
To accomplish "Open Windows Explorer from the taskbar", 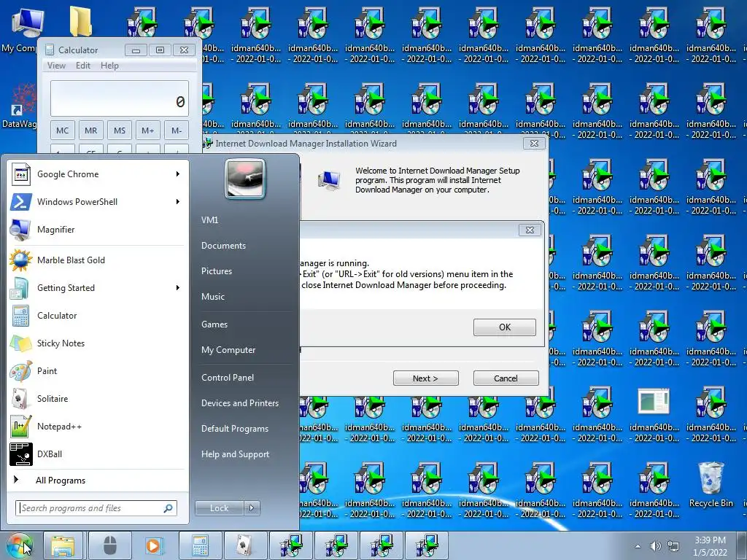I will pyautogui.click(x=63, y=545).
